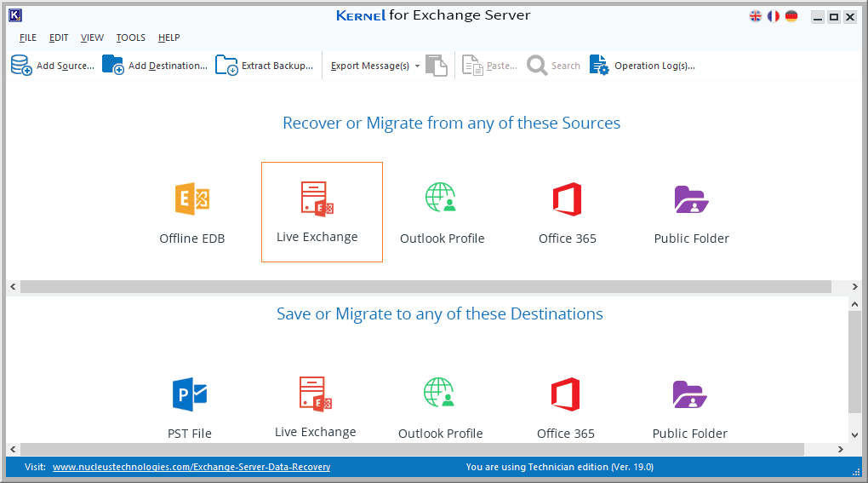The image size is (868, 483).
Task: Click destinations horizontal scroll left arrow
Action: 14,449
